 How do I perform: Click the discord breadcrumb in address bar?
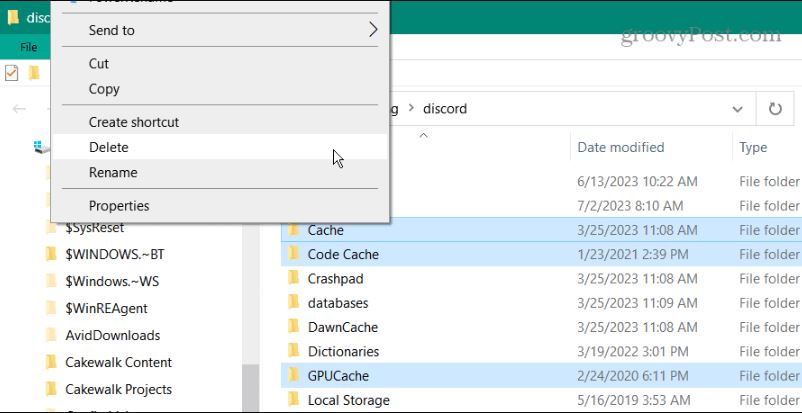click(444, 108)
